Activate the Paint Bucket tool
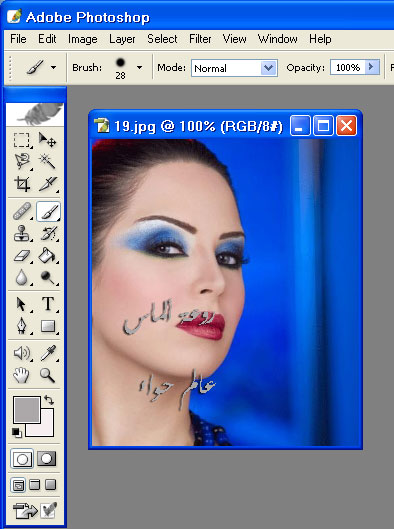The height and width of the screenshot is (529, 394). 48,255
